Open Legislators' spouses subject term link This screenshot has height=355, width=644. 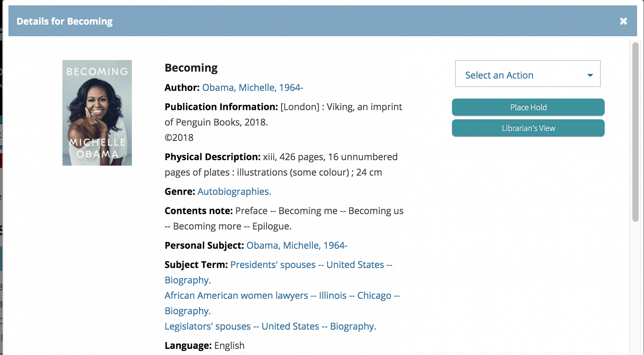[270, 326]
